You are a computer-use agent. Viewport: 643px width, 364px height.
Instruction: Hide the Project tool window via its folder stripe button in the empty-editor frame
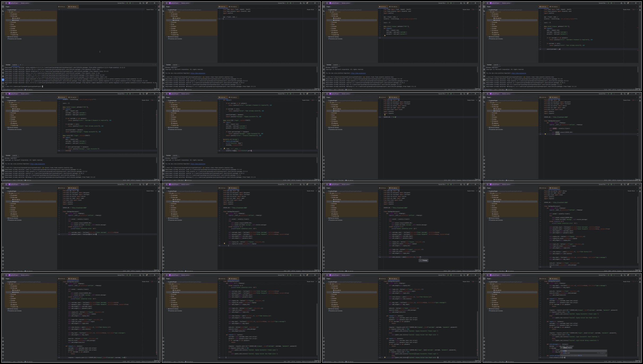(x=3, y=7)
